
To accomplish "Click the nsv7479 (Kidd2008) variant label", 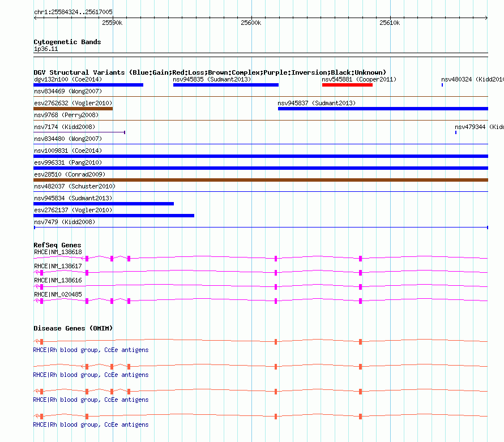I will pyautogui.click(x=65, y=222).
